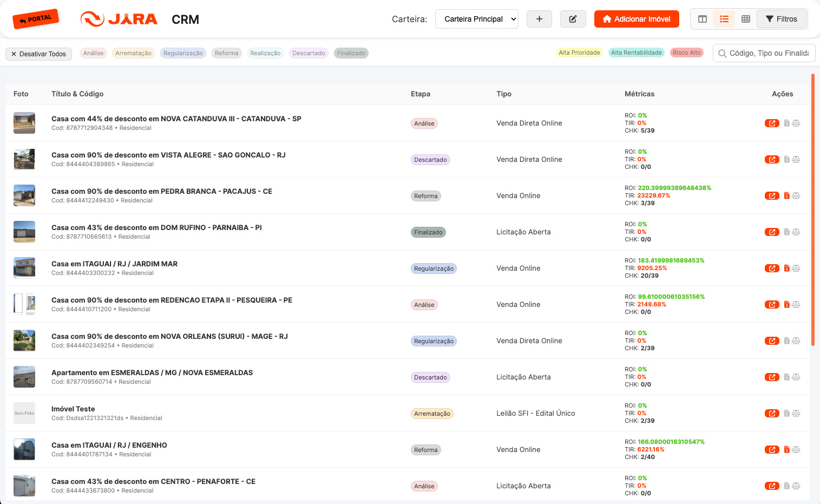Open external link for Imóvel Teste row

772,413
